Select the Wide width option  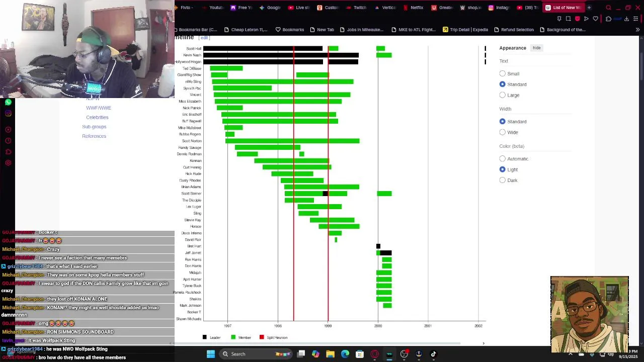[502, 132]
